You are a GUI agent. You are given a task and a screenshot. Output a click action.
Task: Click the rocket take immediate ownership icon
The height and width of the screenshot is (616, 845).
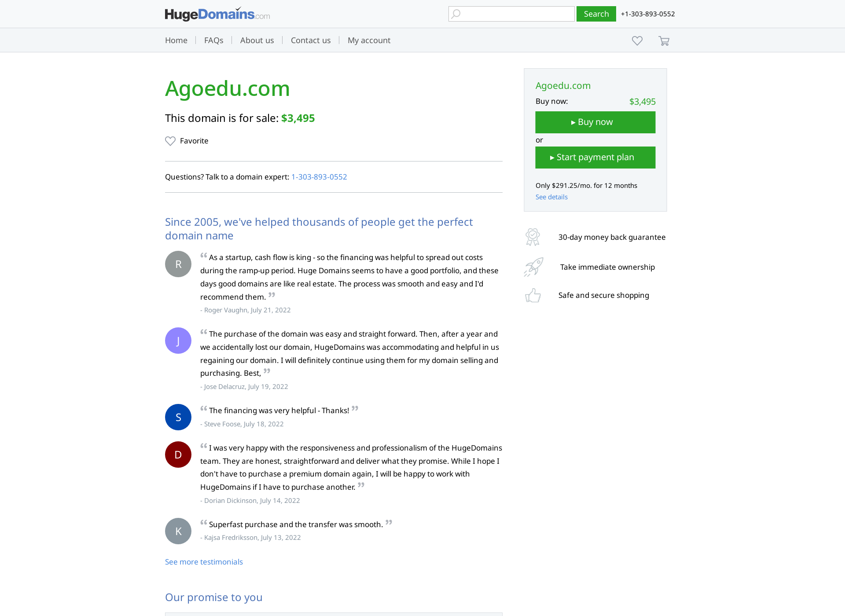point(535,267)
